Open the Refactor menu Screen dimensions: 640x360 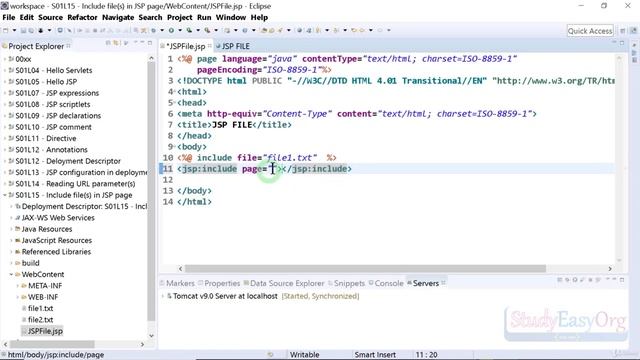[x=82, y=18]
